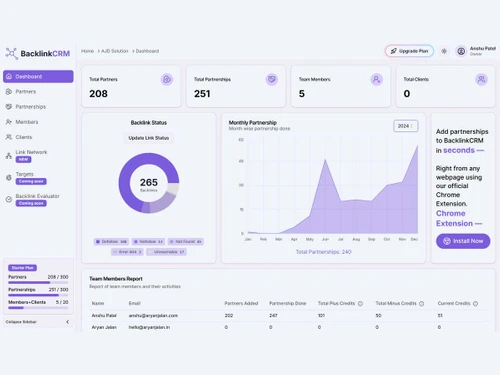Open the Dashboard sidebar item
The image size is (500, 375).
[38, 76]
